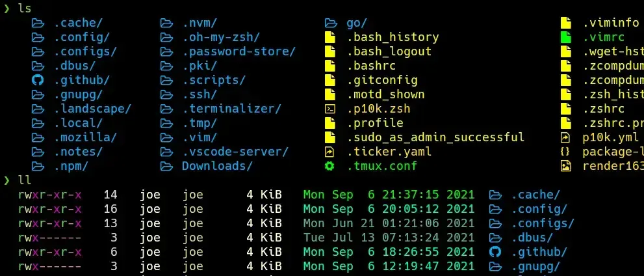Click the Jun 21 timestamp for .configs/
This screenshot has width=644, height=276.
click(x=389, y=223)
